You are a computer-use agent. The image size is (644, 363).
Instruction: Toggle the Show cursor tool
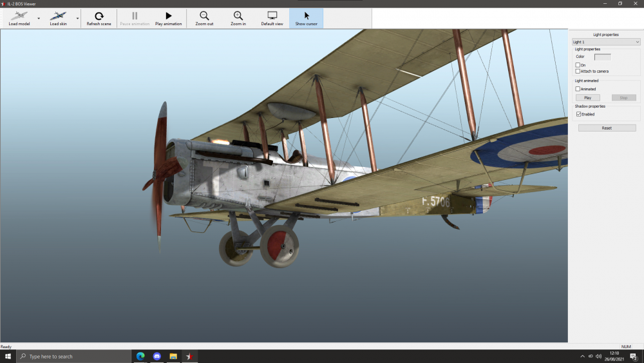point(306,16)
